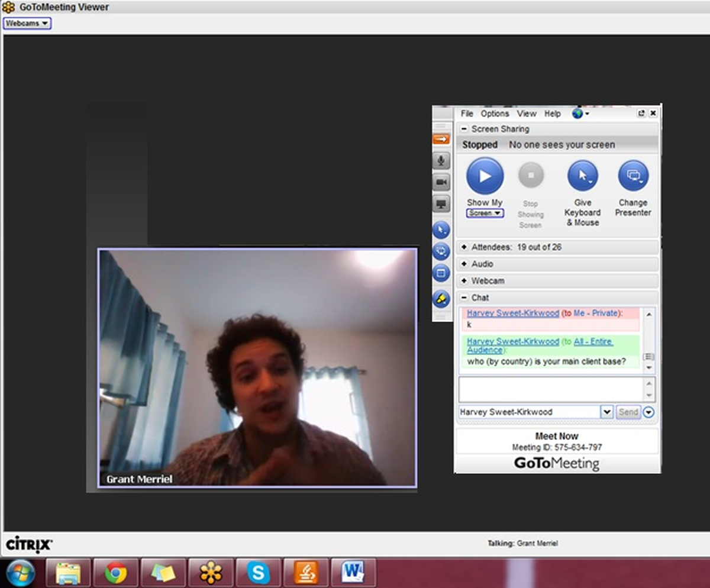Open the Help menu
This screenshot has height=588, width=710.
tap(552, 114)
